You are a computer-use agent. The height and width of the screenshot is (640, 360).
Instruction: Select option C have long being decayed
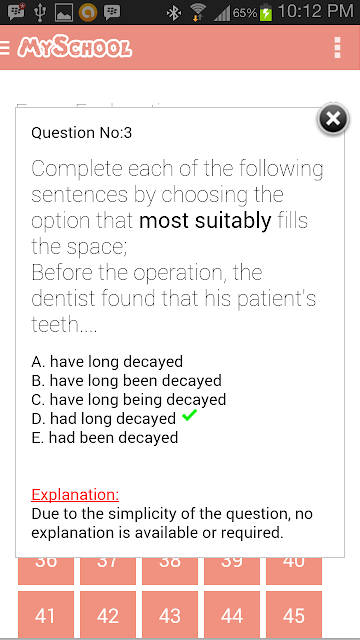(x=129, y=399)
